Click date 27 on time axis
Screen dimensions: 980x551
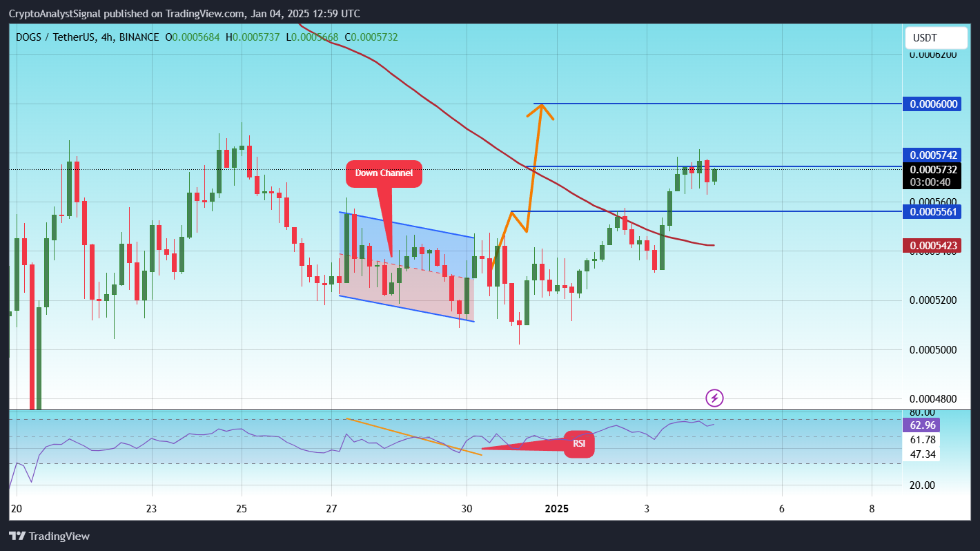point(331,509)
